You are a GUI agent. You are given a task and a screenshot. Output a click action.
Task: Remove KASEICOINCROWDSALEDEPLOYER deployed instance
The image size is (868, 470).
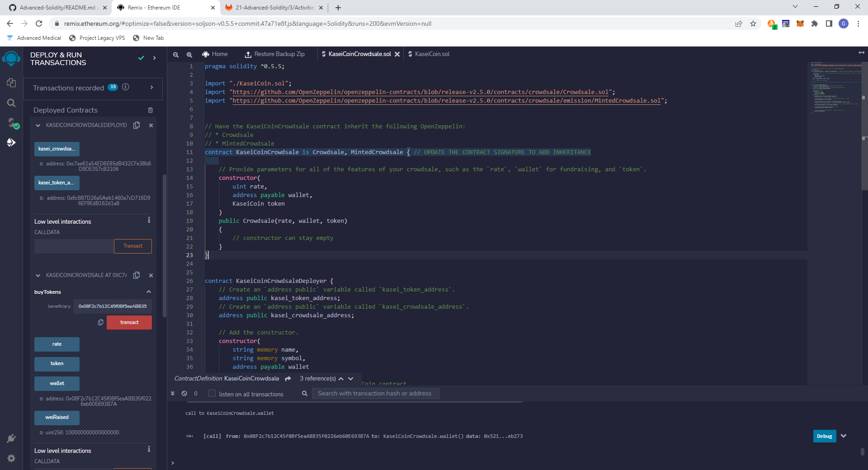[x=151, y=125]
